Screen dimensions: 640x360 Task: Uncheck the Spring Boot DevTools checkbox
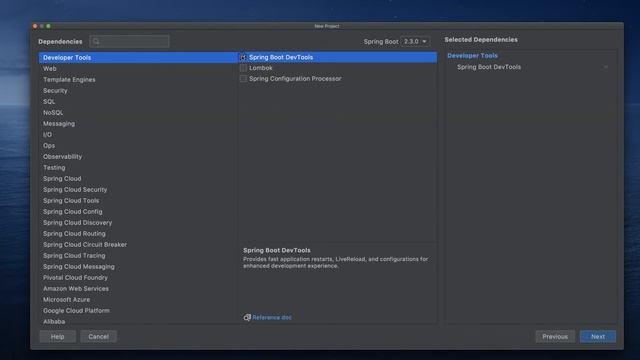tap(243, 57)
